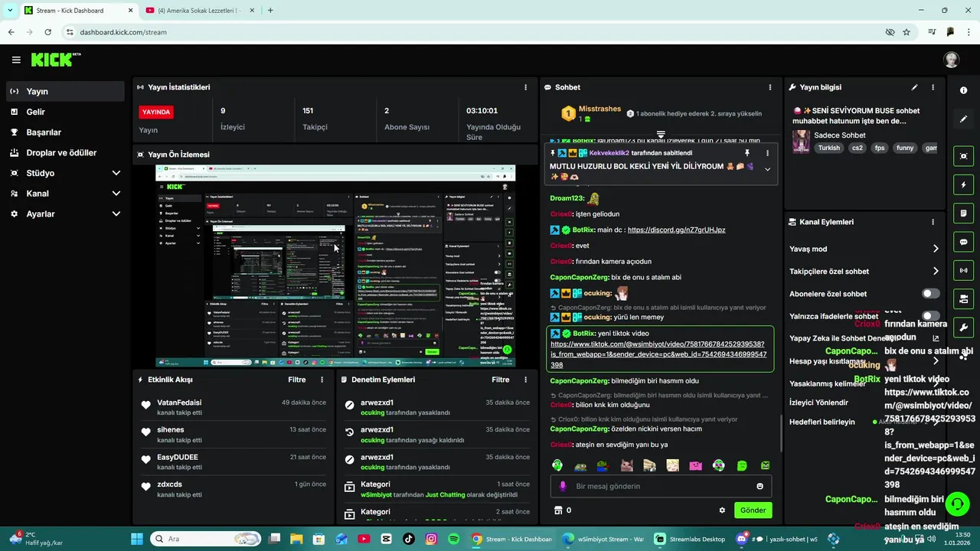Click the Windows taskbar search box
This screenshot has height=551, width=980.
click(x=205, y=539)
